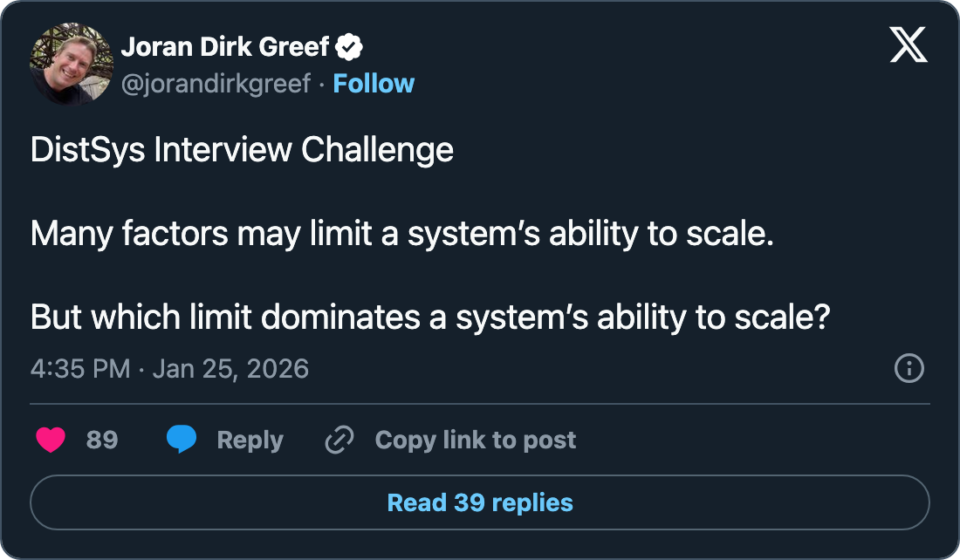This screenshot has height=560, width=960.
Task: Click the "But which limit dominates" question
Action: [429, 318]
